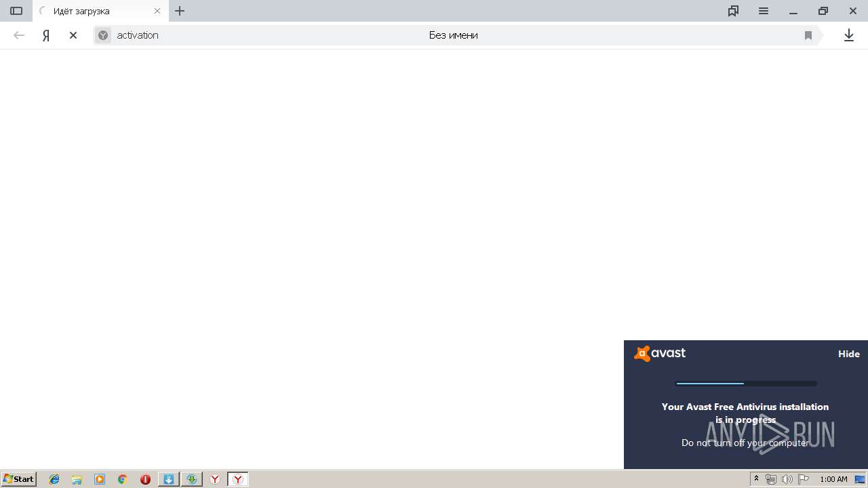Click the Show Desktop button in the tray

tap(860, 479)
